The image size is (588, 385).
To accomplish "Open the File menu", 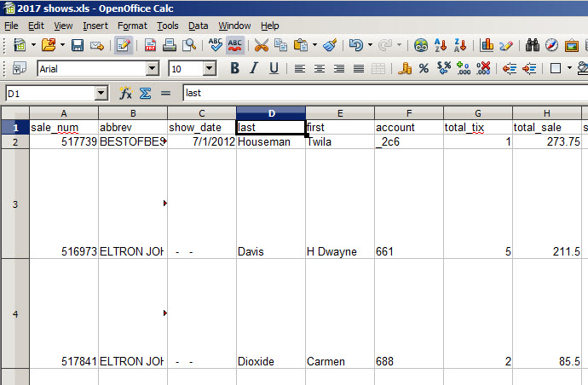I will click(11, 26).
